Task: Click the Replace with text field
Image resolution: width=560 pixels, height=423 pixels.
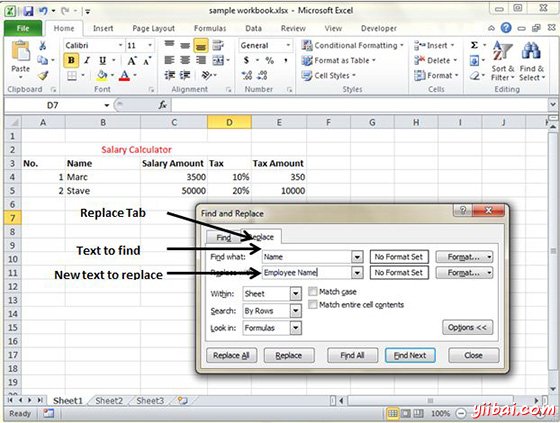Action: (307, 273)
